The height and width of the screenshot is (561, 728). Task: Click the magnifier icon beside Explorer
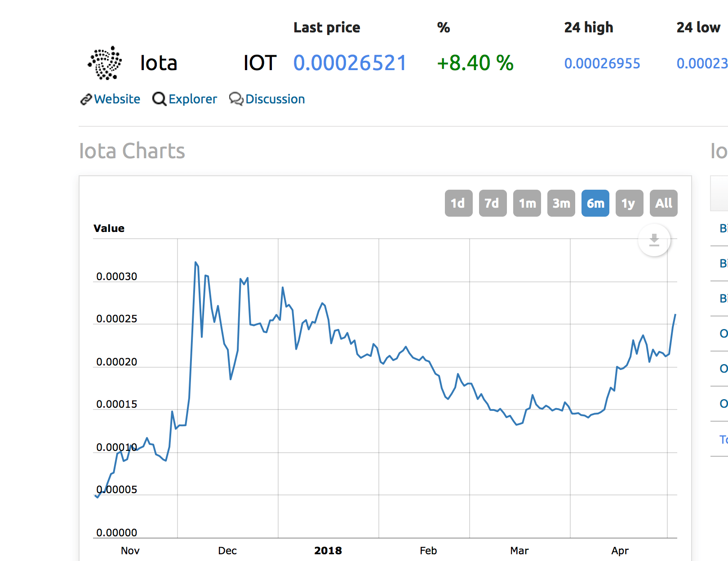click(x=159, y=99)
